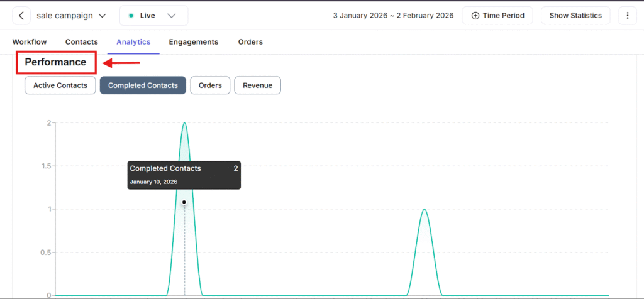Click the Performance section heading
Image resolution: width=644 pixels, height=299 pixels.
tap(55, 62)
